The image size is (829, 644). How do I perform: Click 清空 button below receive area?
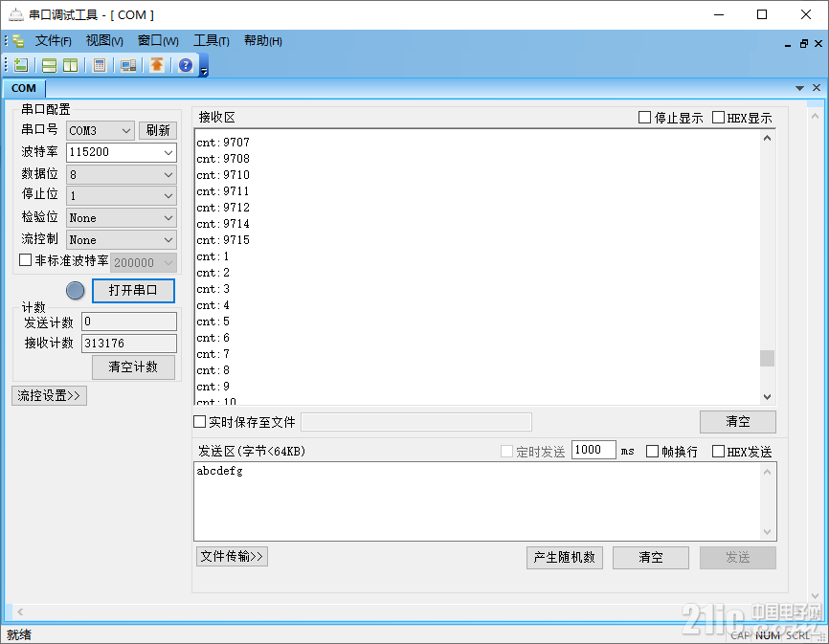tap(738, 422)
